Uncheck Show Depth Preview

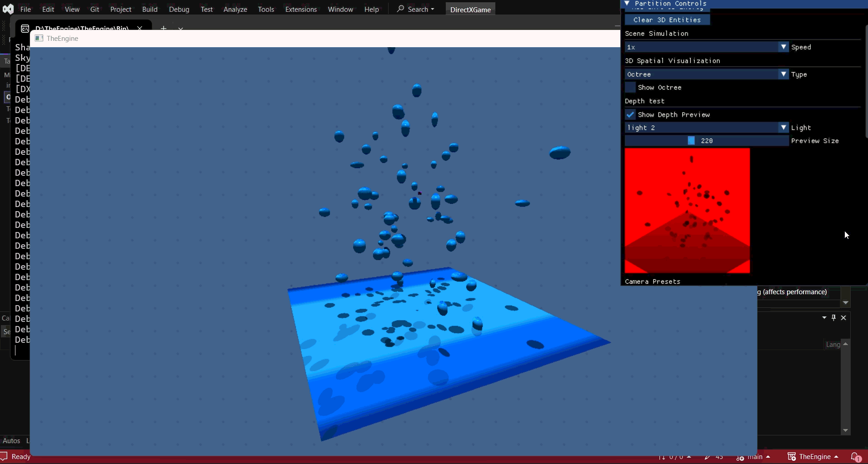pos(630,114)
